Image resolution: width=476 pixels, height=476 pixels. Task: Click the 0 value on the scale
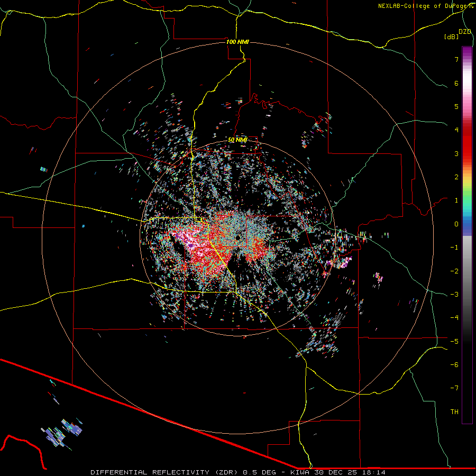(456, 224)
